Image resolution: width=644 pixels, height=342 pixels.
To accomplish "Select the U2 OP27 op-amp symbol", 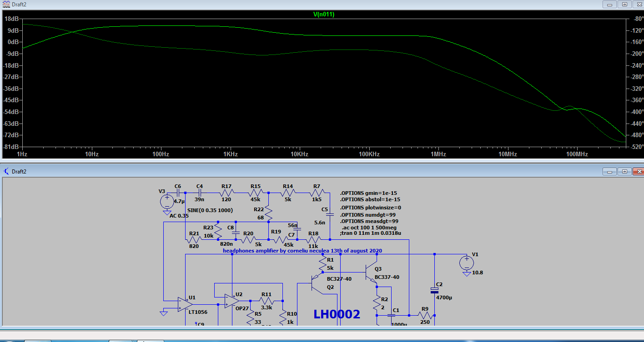I will (x=232, y=300).
